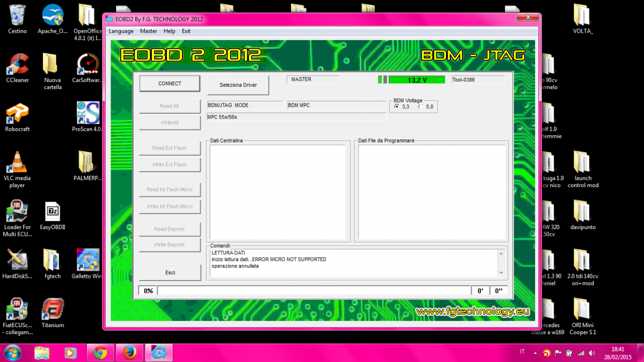
Task: Click the Exit menu item
Action: point(186,31)
